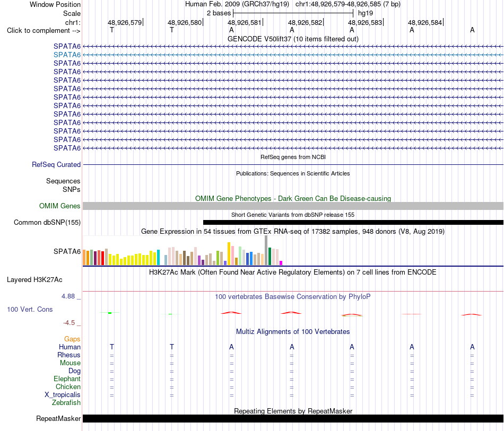The image size is (504, 431).
Task: Click the 48,926,581 position label
Action: point(245,22)
